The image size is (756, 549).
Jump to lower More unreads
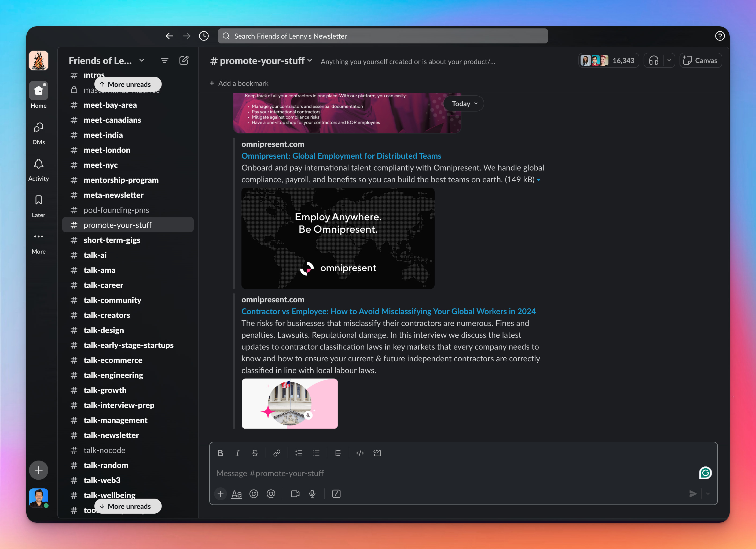pos(128,506)
